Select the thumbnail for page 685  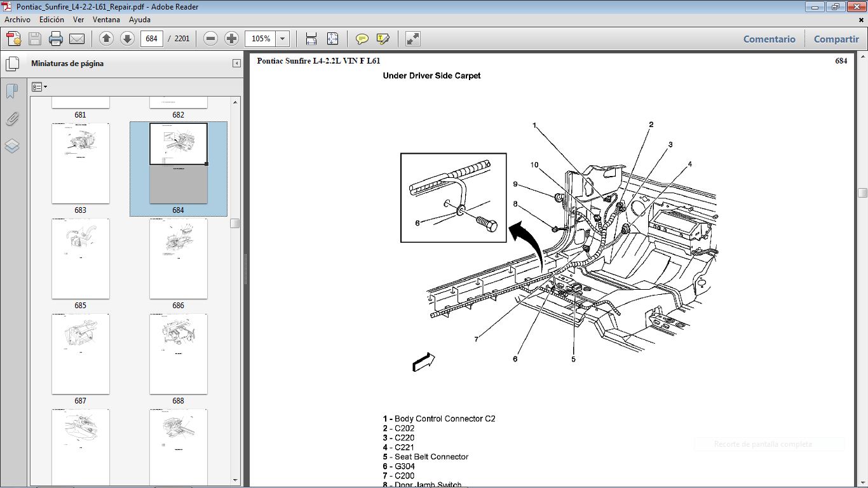(x=81, y=259)
